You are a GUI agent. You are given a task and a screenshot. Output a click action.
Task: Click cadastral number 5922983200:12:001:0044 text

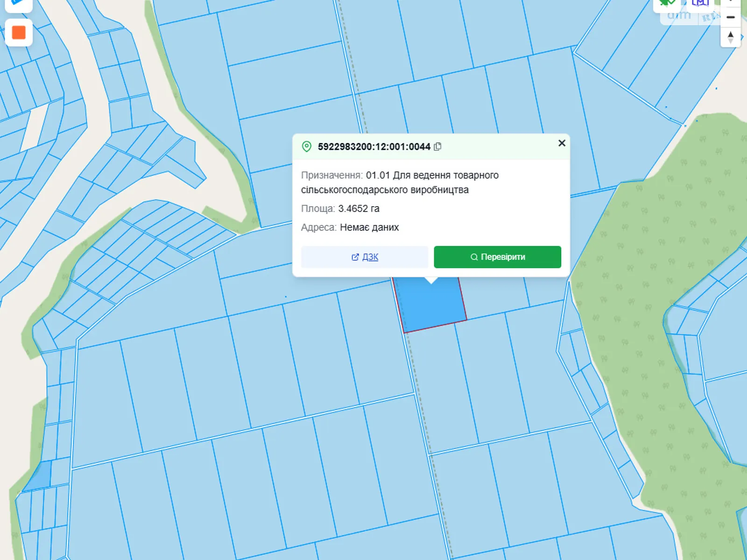pos(374,147)
